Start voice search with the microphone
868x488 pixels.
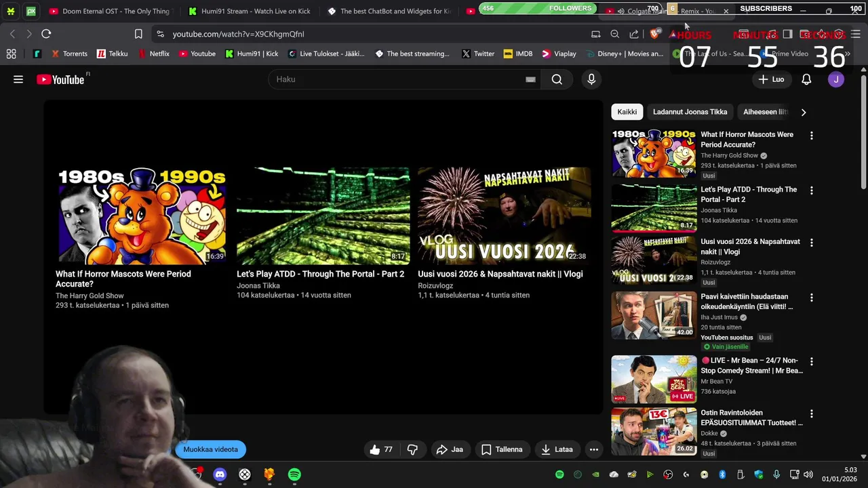click(591, 79)
